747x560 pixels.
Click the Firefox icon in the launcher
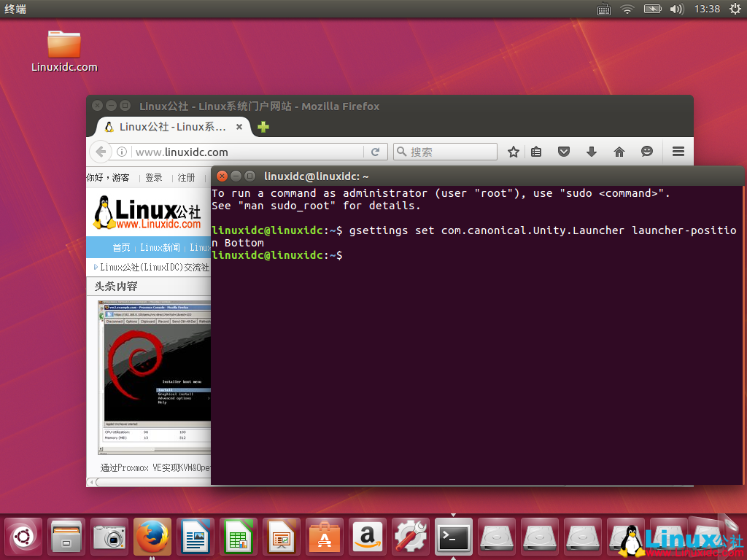coord(152,537)
